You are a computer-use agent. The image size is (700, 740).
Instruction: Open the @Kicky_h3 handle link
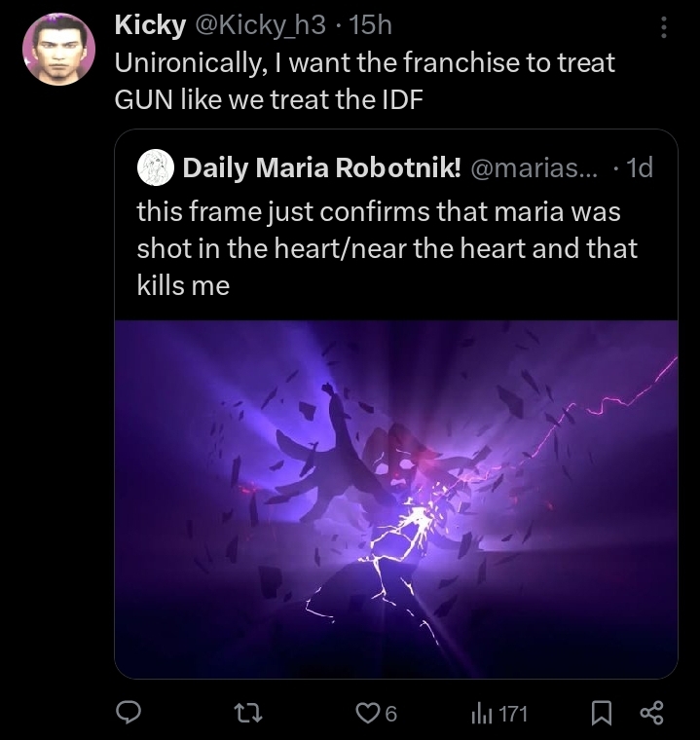pos(256,24)
